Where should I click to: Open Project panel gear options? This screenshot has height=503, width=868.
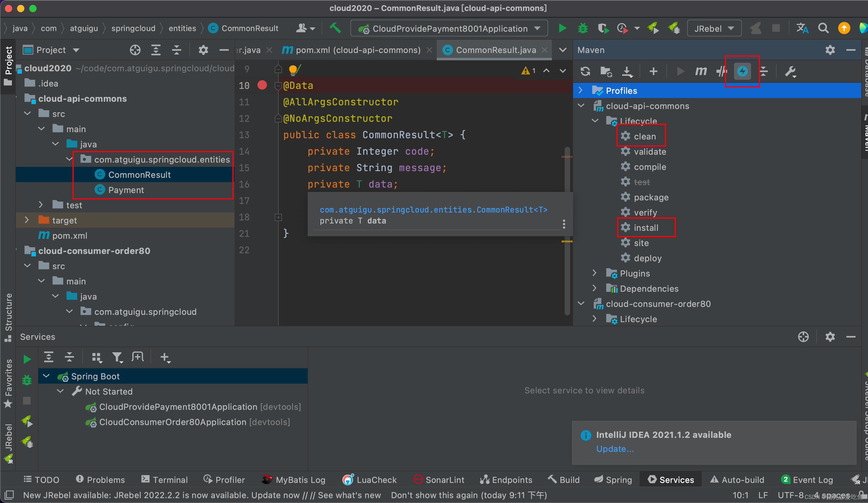click(203, 50)
